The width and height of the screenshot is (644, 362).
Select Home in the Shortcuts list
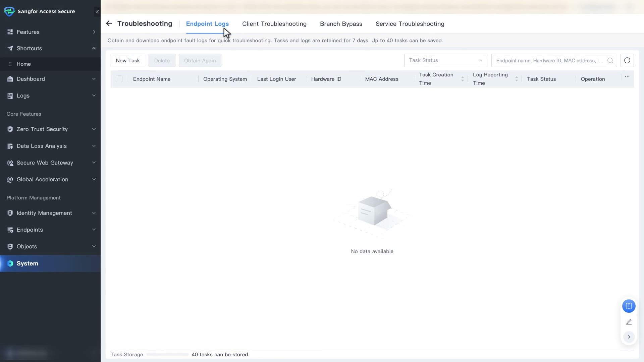(x=50, y=64)
